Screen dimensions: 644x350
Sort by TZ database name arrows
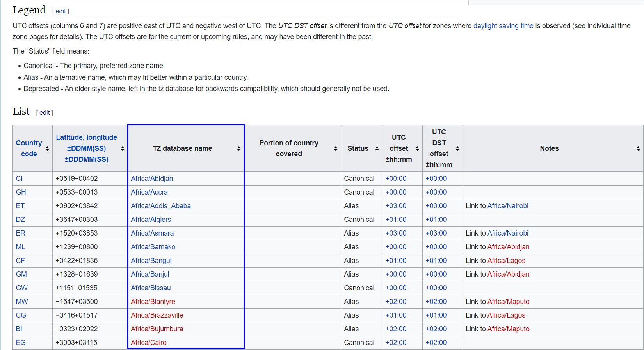tap(239, 149)
